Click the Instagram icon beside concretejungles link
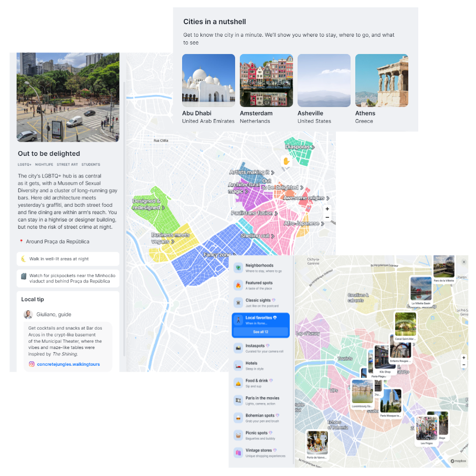The height and width of the screenshot is (476, 476). 31,364
